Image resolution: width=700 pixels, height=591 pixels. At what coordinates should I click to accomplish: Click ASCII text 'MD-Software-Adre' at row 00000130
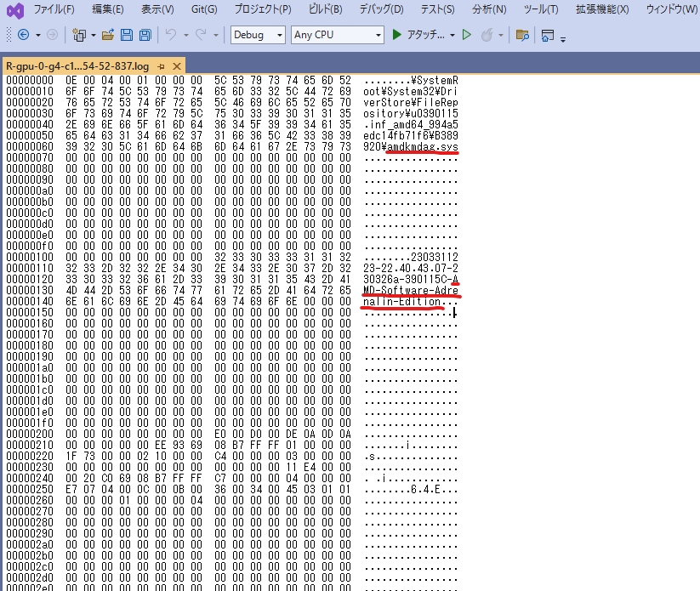pyautogui.click(x=411, y=291)
